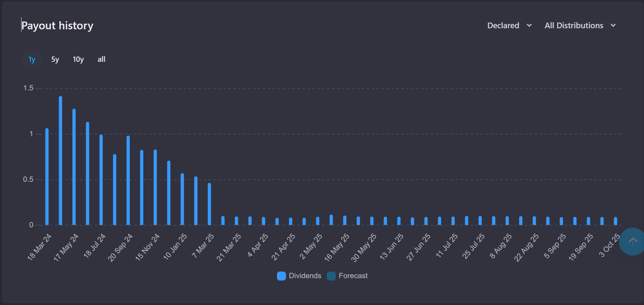
Task: Click the scroll-to-top arrow button
Action: 632,242
